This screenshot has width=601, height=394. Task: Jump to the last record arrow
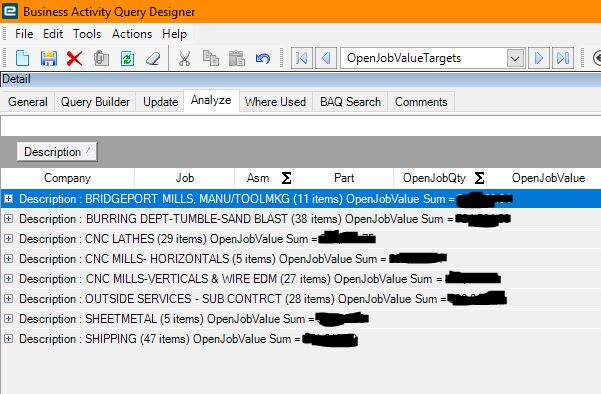tap(563, 58)
